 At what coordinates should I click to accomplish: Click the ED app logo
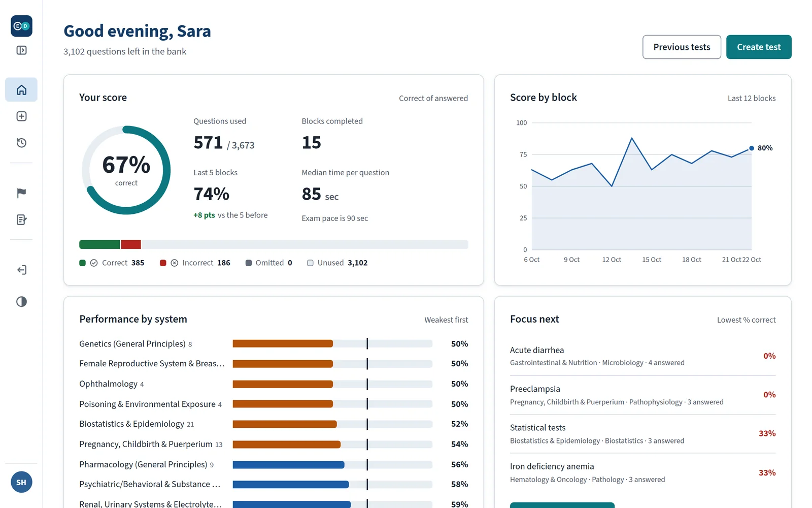21,26
